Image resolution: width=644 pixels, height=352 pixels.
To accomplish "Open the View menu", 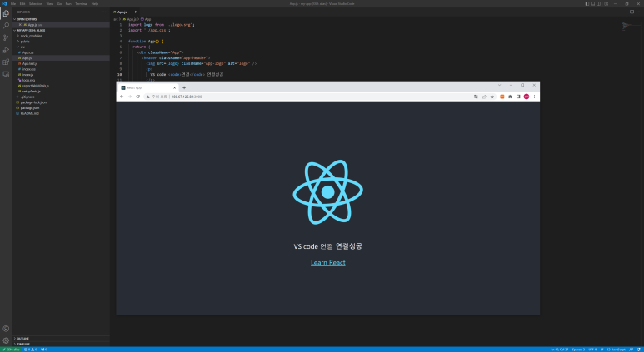I will pos(50,3).
